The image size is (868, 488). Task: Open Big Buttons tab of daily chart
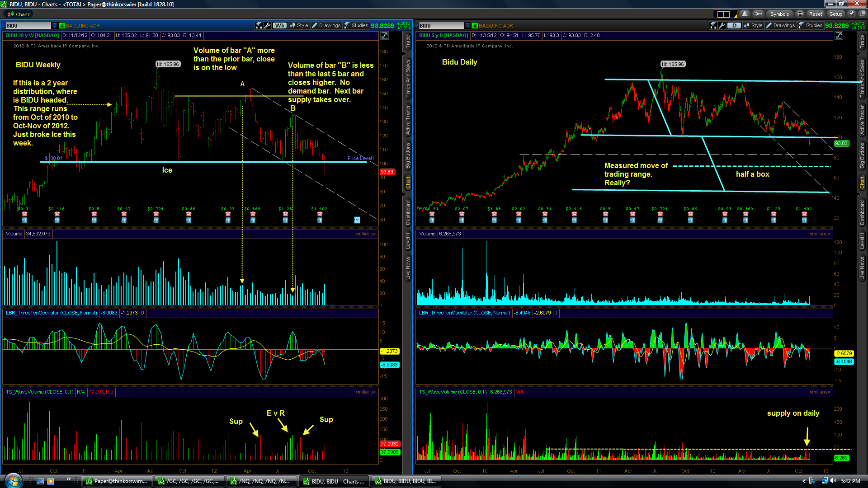click(862, 155)
